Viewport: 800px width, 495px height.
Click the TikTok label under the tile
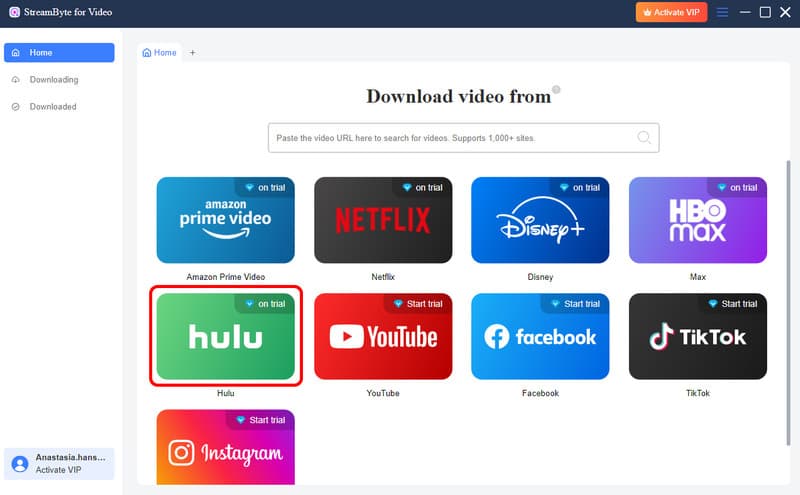click(697, 393)
